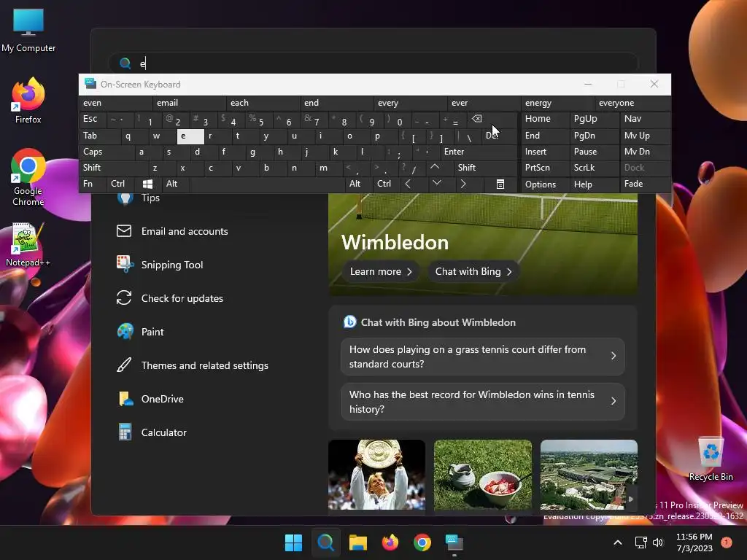The width and height of the screenshot is (747, 560).
Task: Click the Learn more button on Wimbledon
Action: coord(381,271)
